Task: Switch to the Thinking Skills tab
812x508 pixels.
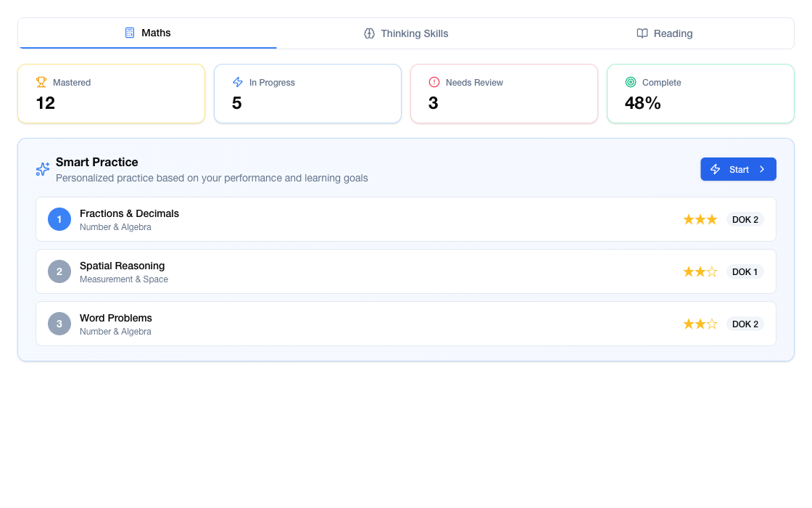Action: [x=406, y=33]
